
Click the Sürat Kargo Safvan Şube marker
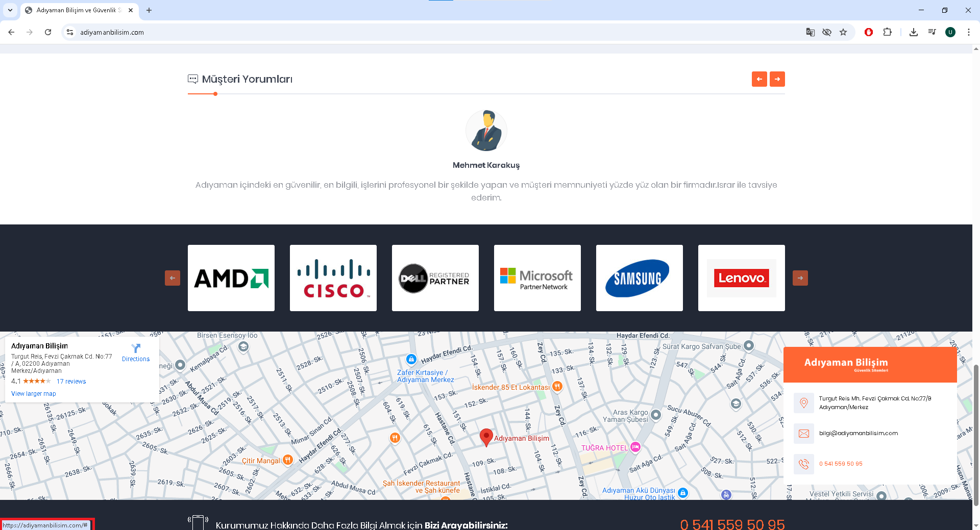[x=748, y=346]
